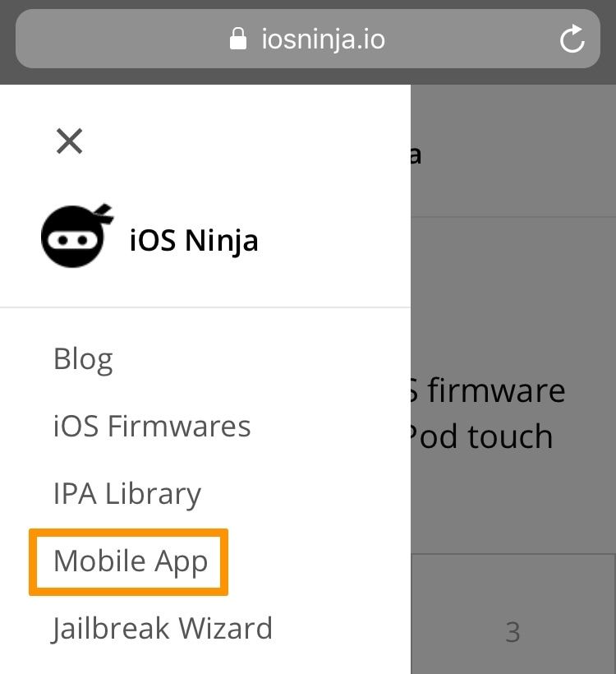Click the ninja head logo
616x674 pixels.
click(77, 236)
